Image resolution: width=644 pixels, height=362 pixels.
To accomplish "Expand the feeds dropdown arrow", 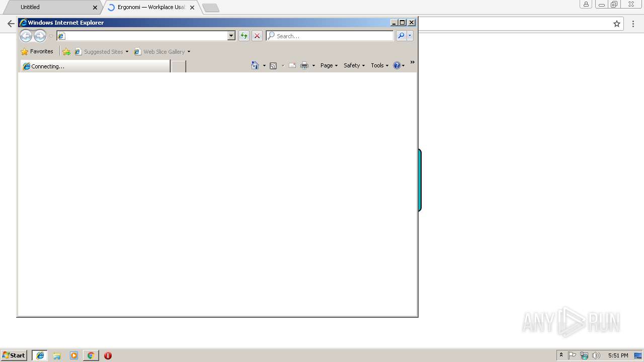I will pyautogui.click(x=283, y=65).
